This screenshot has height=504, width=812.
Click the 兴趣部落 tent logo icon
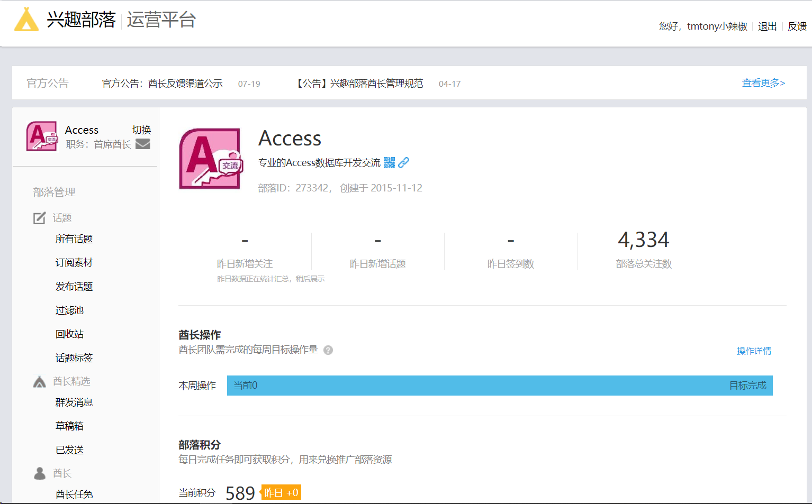coord(26,20)
